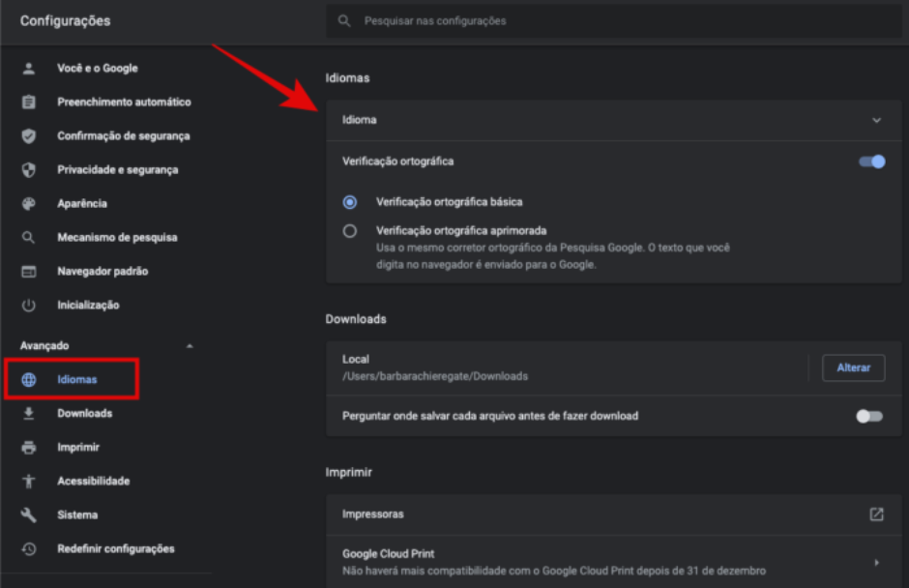Disable the Verificação ortográfica toggle
This screenshot has height=588, width=909.
point(872,162)
